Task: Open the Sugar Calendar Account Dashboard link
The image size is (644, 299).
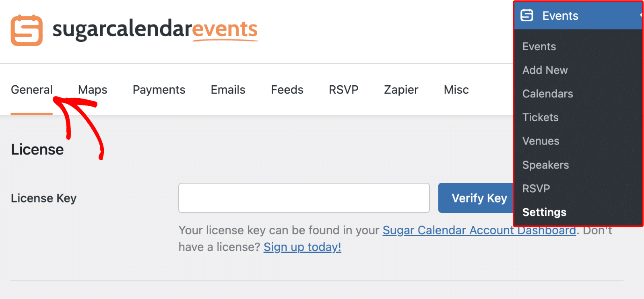Action: 479,230
